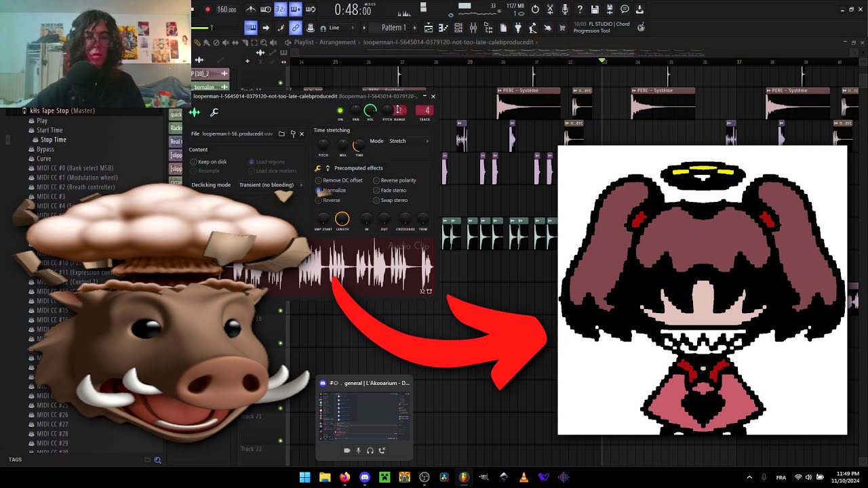The height and width of the screenshot is (488, 868).
Task: Enable Remove DC offset
Action: pyautogui.click(x=339, y=180)
